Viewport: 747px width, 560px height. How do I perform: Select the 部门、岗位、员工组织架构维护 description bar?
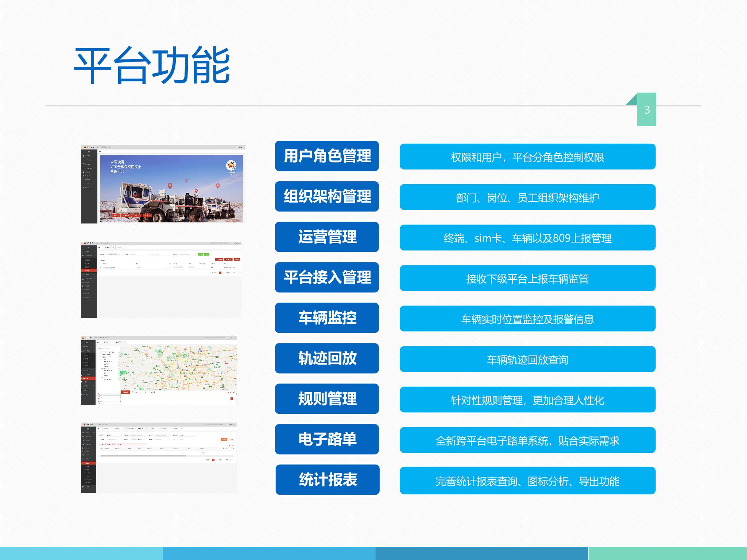point(527,197)
